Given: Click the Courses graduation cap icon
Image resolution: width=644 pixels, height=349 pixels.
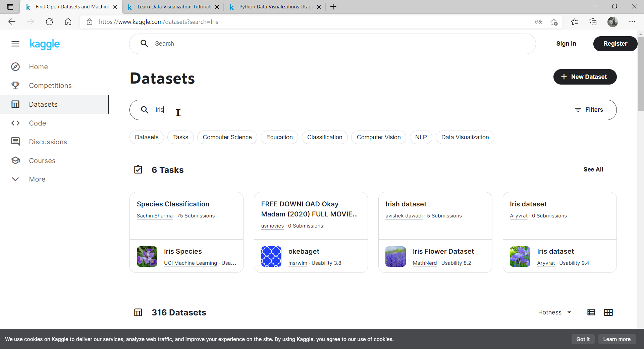Looking at the screenshot, I should point(15,160).
